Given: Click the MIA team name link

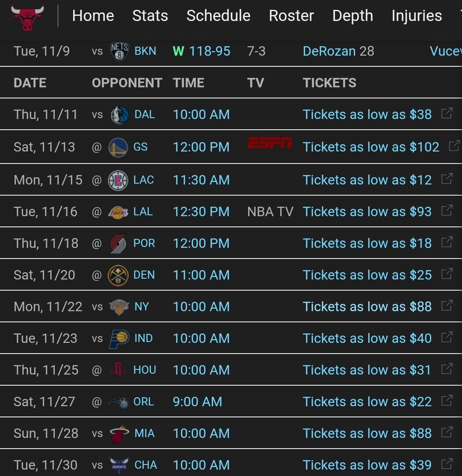Looking at the screenshot, I should 145,434.
